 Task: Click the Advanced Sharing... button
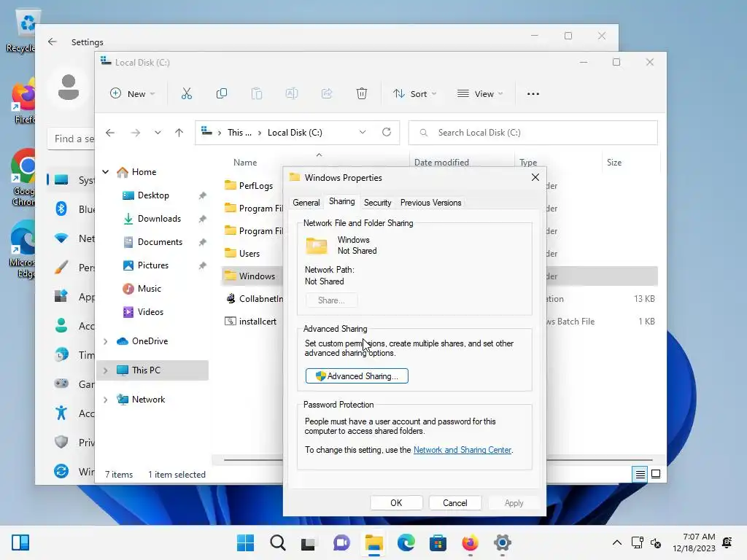pos(357,376)
